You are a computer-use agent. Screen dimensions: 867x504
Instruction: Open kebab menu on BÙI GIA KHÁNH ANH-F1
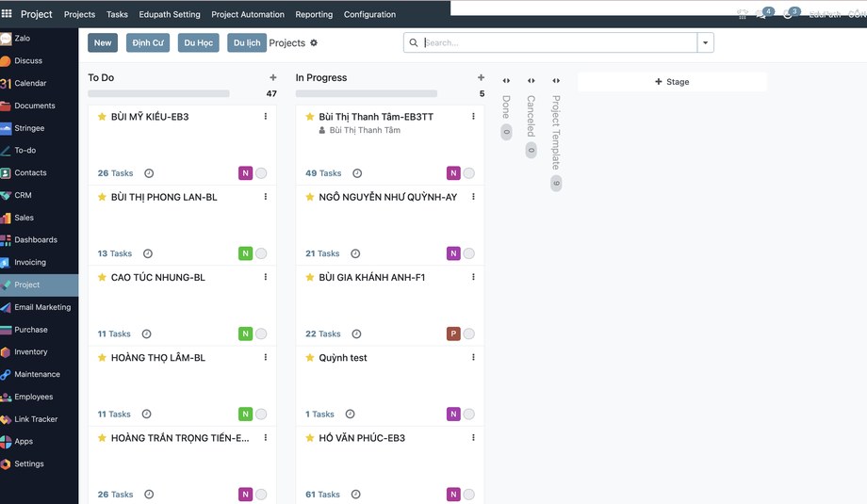473,277
